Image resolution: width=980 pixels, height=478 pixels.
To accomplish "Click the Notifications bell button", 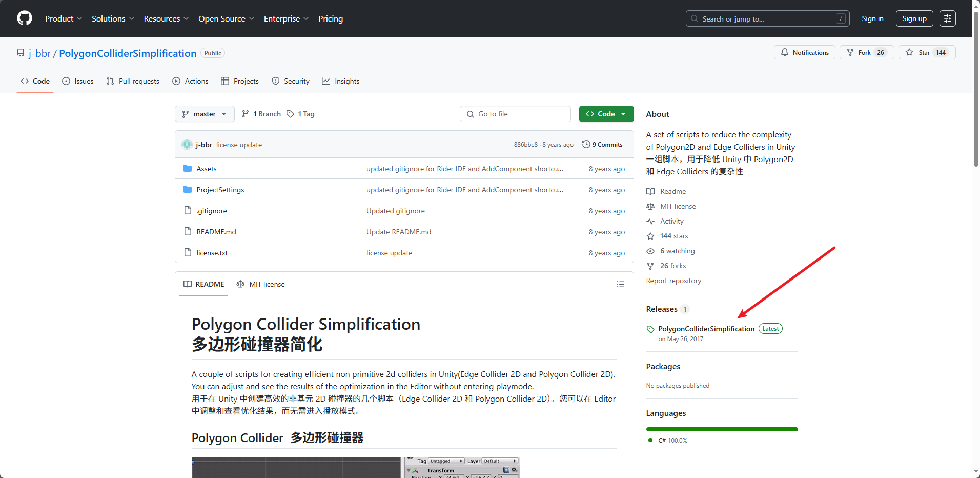I will (804, 52).
